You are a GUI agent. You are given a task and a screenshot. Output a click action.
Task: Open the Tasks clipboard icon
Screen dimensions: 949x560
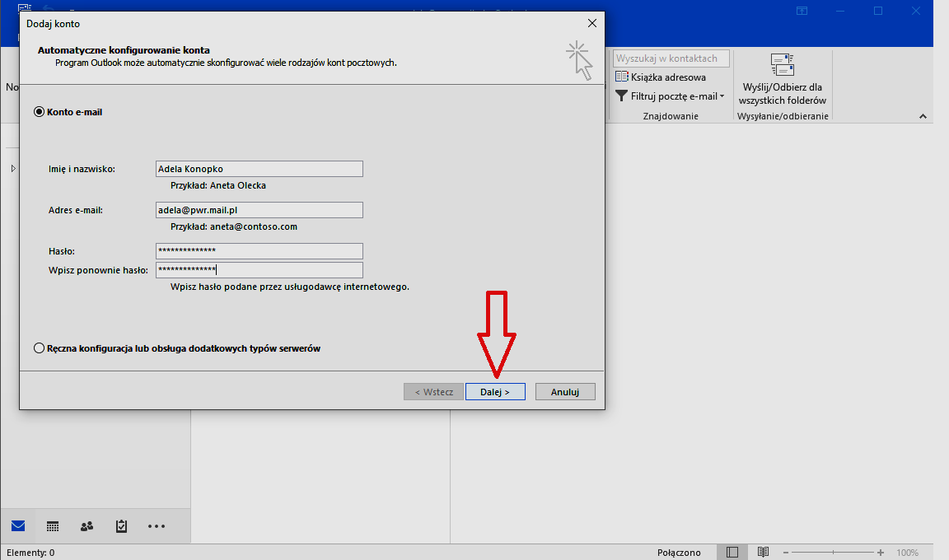[121, 526]
